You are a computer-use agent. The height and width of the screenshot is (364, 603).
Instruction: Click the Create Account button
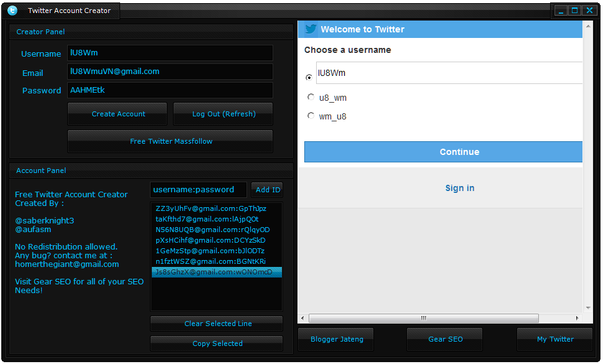click(118, 114)
